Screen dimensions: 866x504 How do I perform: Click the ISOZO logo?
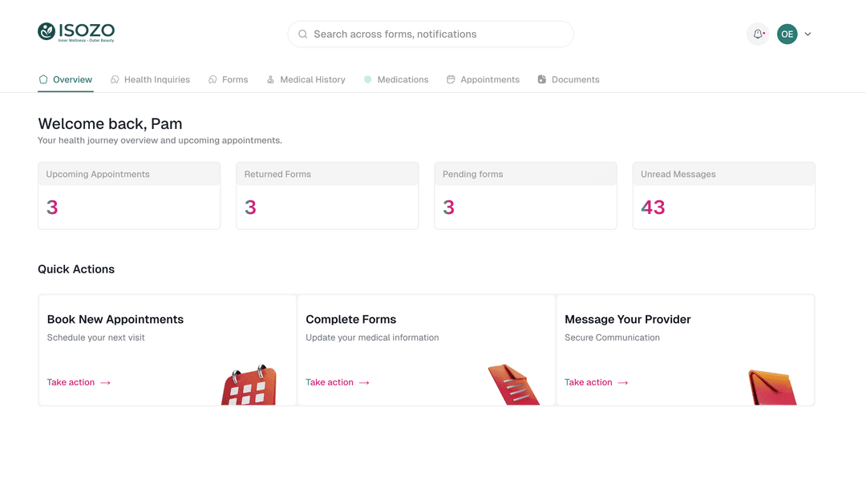(x=75, y=32)
